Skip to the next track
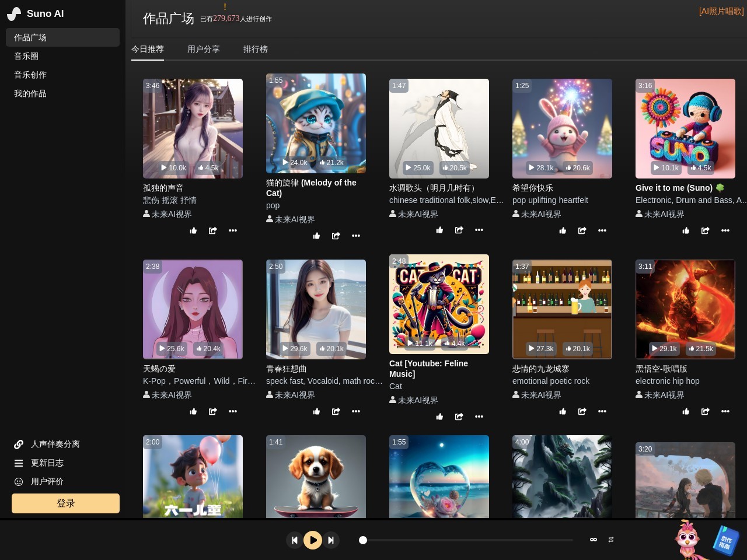 (331, 540)
